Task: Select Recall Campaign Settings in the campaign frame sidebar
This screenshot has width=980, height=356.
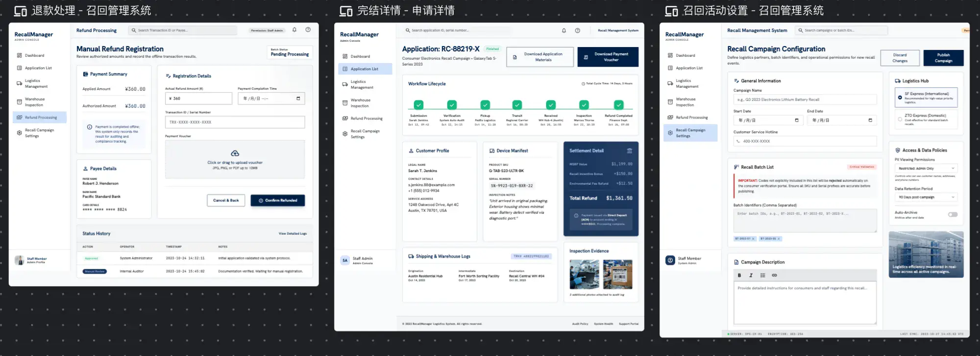Action: tap(690, 133)
